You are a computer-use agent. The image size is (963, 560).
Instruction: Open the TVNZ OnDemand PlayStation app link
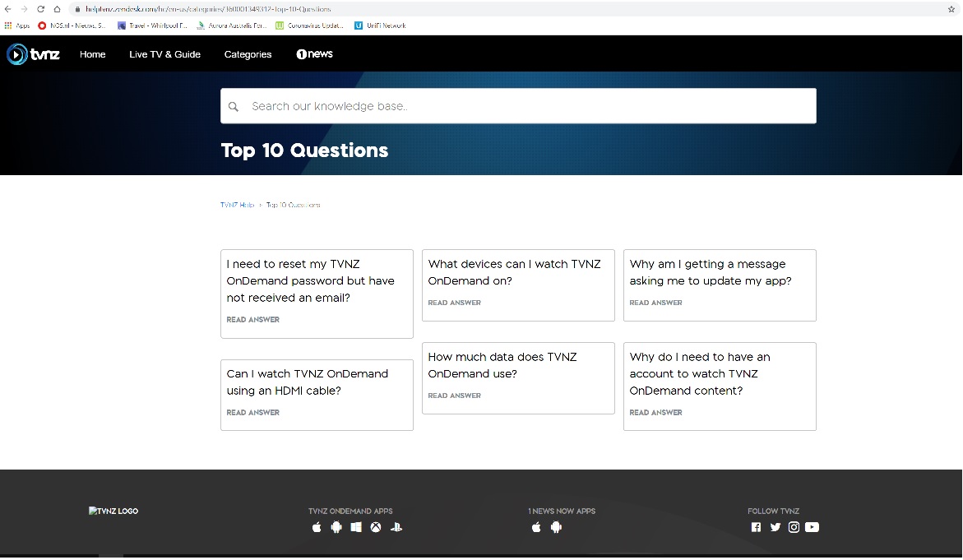coord(396,527)
